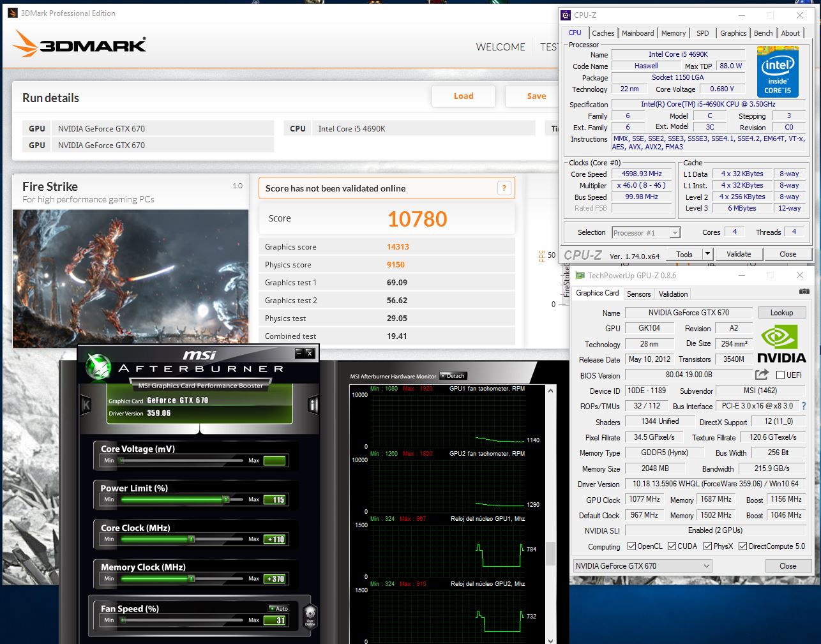Click the 3DMark logo icon

26,43
